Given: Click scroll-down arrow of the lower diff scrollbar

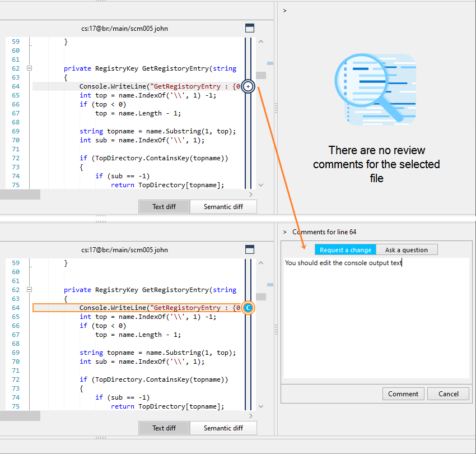Looking at the screenshot, I should pyautogui.click(x=261, y=406).
